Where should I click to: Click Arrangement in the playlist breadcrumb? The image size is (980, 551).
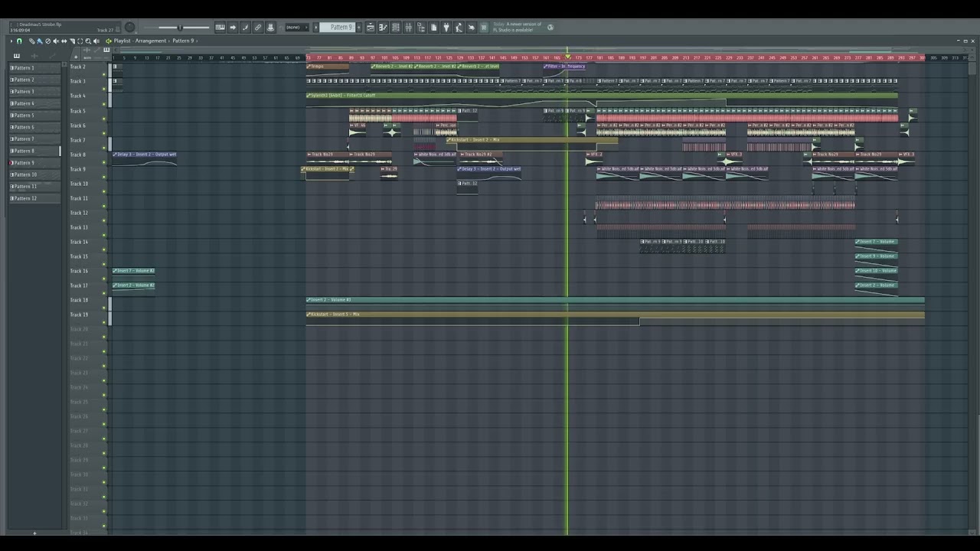point(151,41)
